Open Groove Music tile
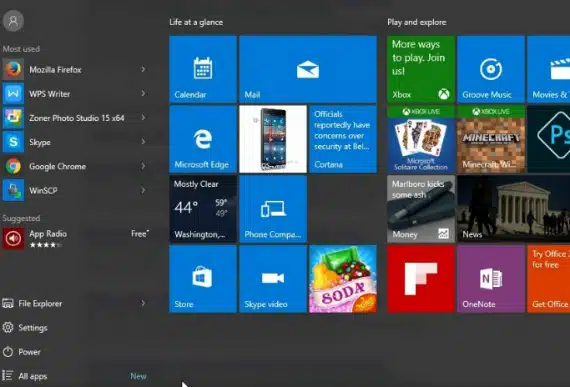This screenshot has height=387, width=570. [491, 69]
